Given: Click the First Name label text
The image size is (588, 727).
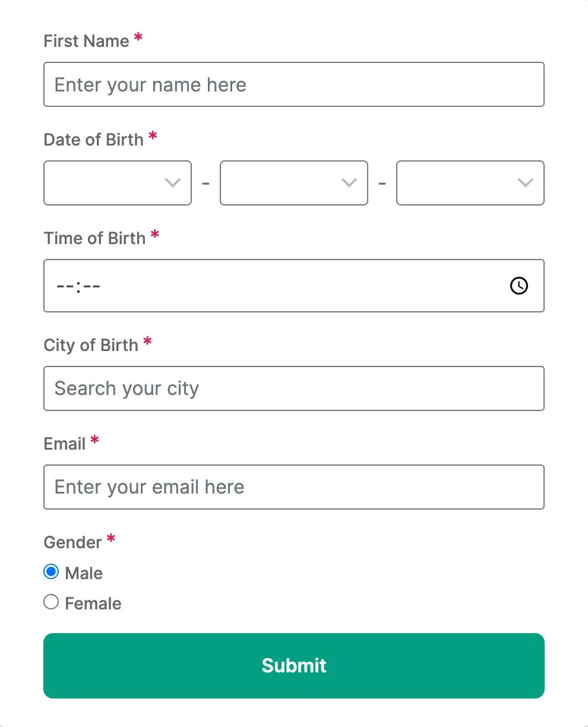Looking at the screenshot, I should tap(86, 41).
